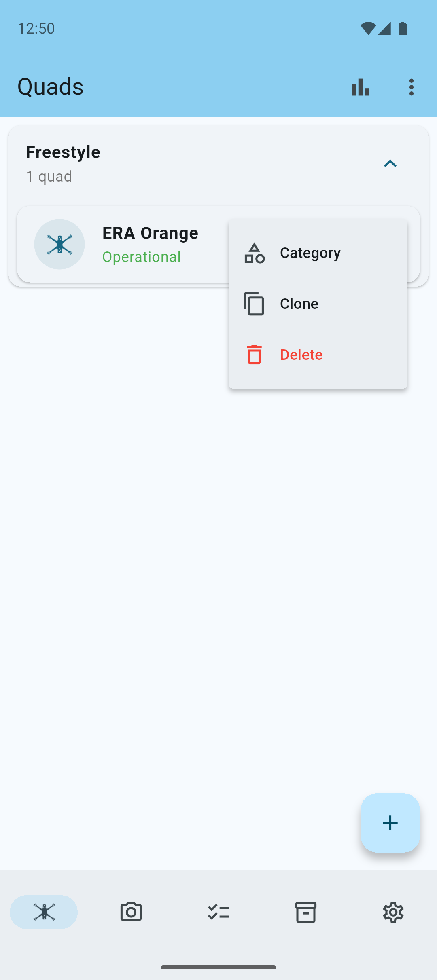The image size is (437, 980).
Task: Click the category shapes icon
Action: pos(254,253)
